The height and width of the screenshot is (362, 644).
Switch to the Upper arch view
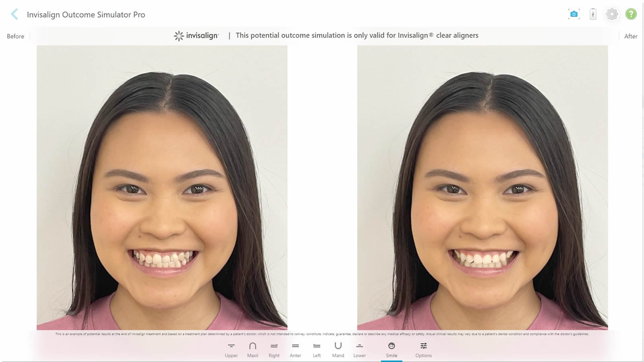point(231,350)
